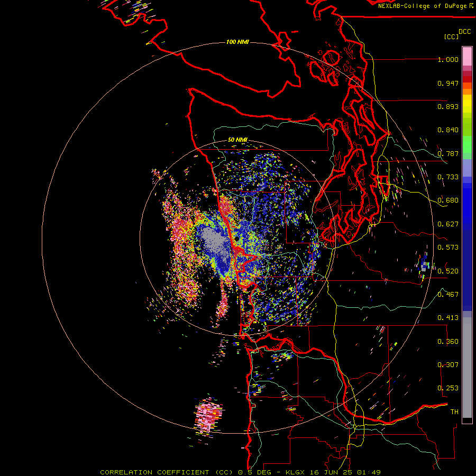Click the TH threshold label
The width and height of the screenshot is (476, 476).
pyautogui.click(x=454, y=412)
